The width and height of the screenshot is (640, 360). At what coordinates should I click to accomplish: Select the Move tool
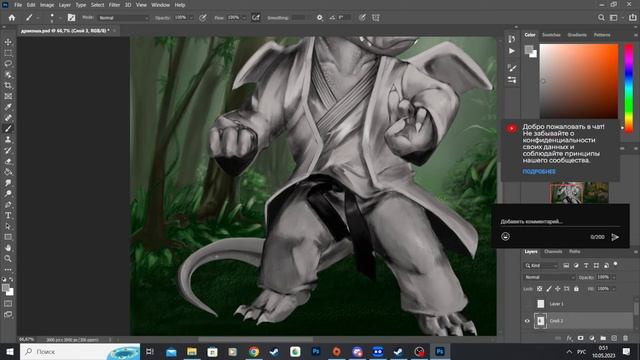coord(8,42)
